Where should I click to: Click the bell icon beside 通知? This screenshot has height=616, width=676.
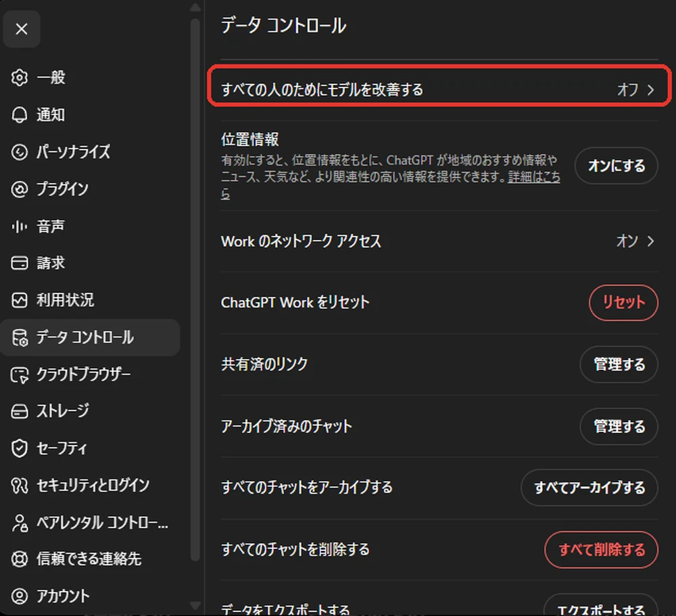(x=20, y=115)
